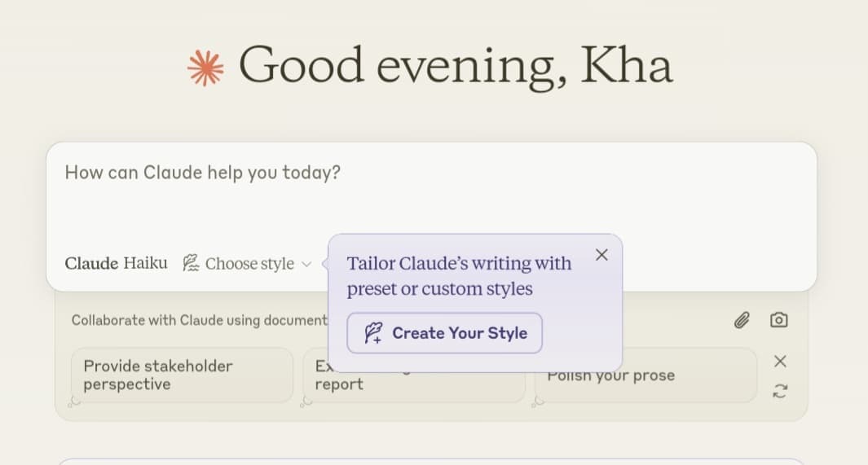Open the Choose style dropdown
Screen dimensions: 868x465
pos(249,264)
